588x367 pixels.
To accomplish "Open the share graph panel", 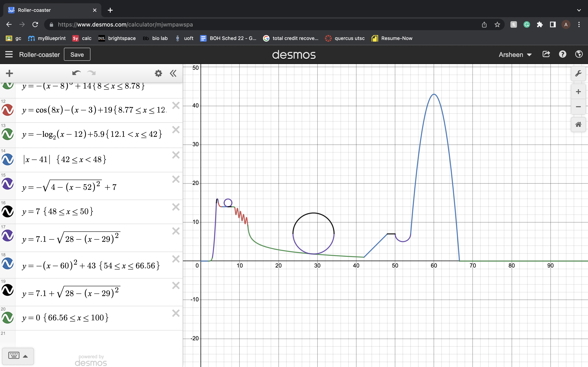I will (546, 54).
